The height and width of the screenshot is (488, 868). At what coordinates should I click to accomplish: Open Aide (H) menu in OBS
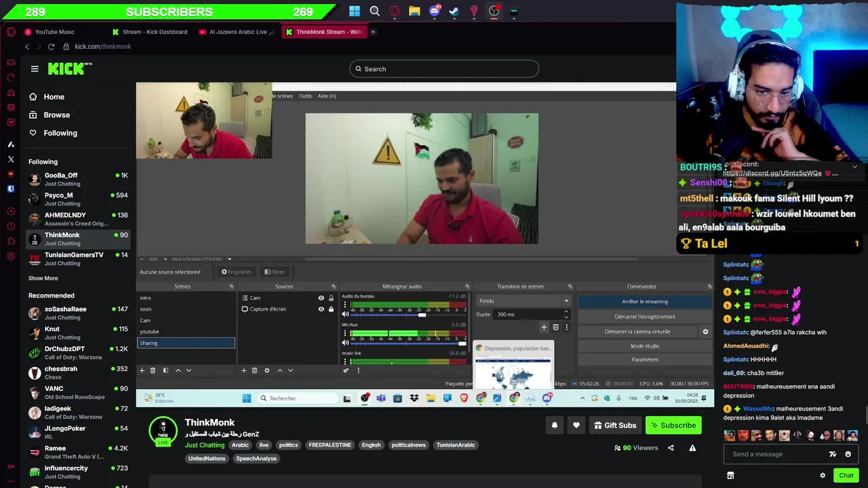click(327, 96)
